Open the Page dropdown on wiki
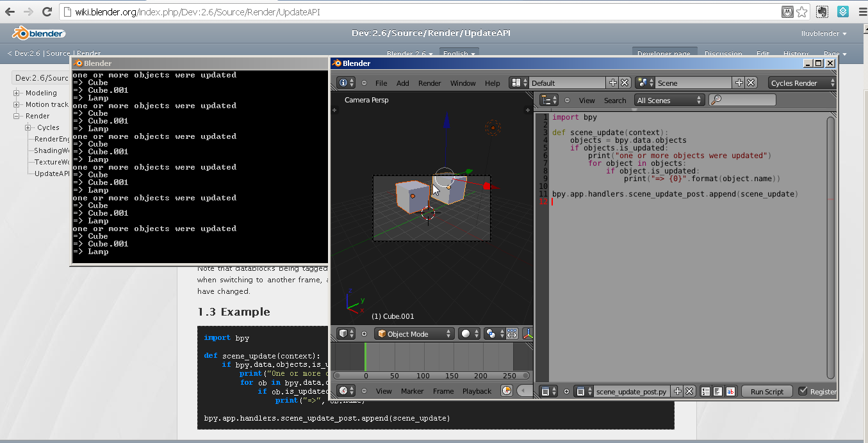The height and width of the screenshot is (443, 868). click(x=835, y=54)
